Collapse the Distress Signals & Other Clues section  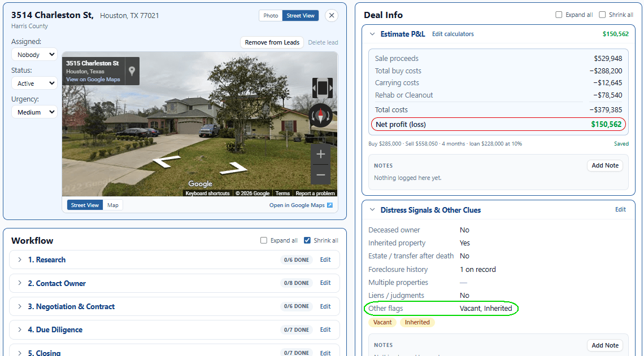372,209
